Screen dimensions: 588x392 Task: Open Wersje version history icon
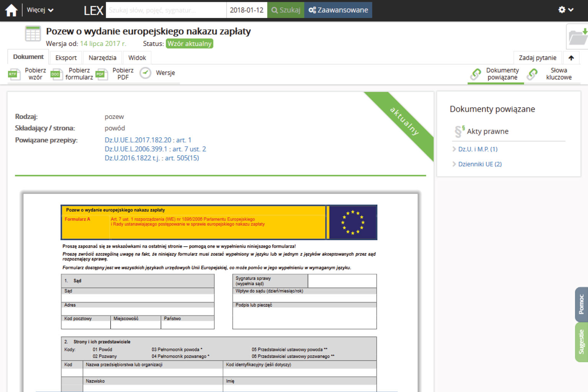(145, 73)
